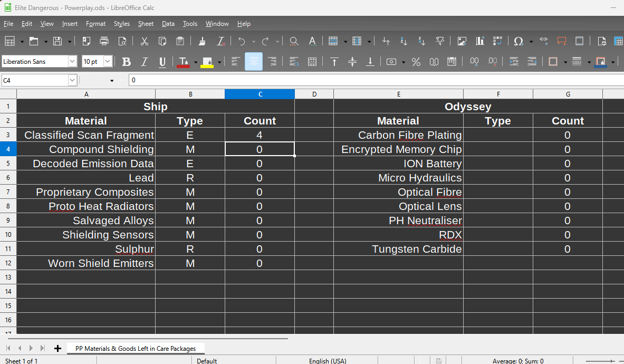The width and height of the screenshot is (624, 364).
Task: Export the sheet directly as PDF
Action: pos(87,41)
